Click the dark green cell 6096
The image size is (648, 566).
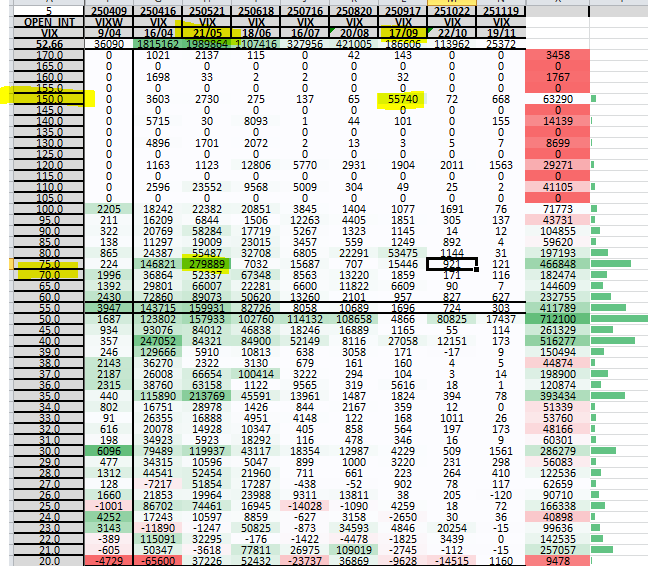point(109,451)
